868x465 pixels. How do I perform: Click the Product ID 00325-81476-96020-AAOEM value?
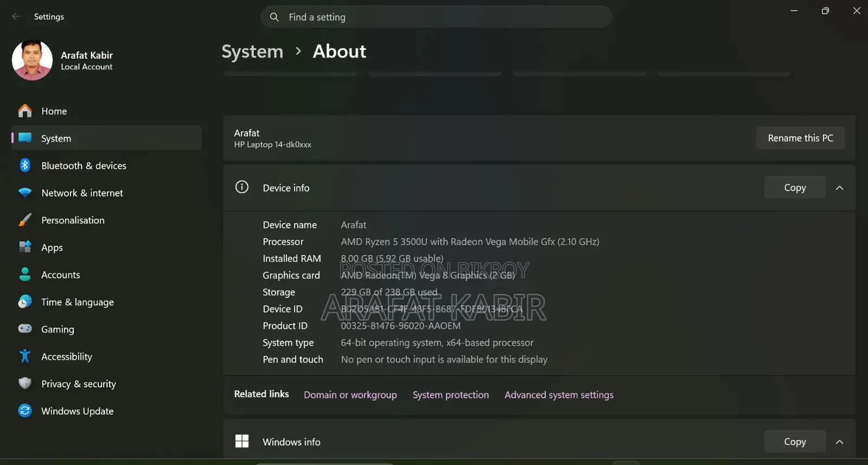[400, 326]
